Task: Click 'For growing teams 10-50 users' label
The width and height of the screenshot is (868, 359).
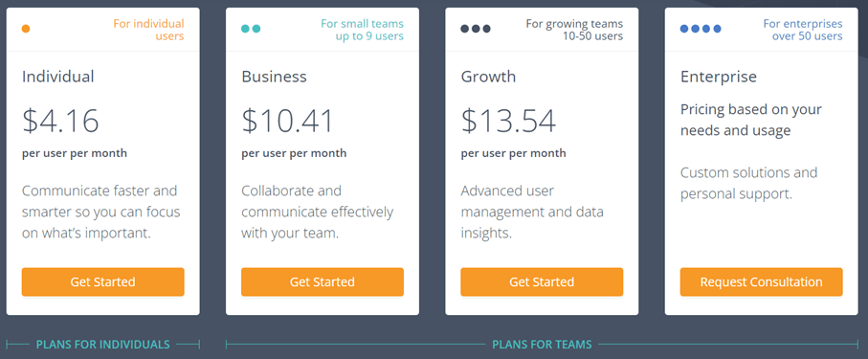Action: coord(574,30)
